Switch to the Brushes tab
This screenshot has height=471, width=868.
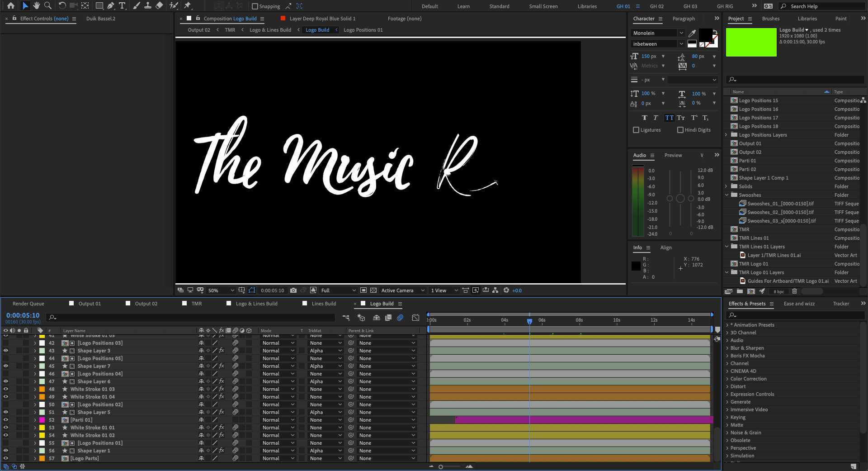[771, 19]
